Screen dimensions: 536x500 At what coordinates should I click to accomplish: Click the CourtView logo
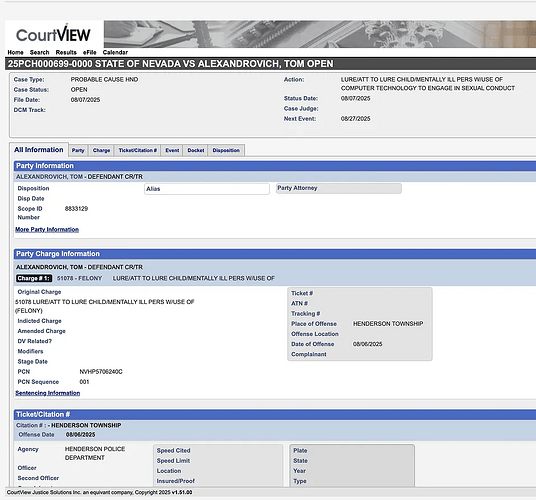tap(53, 34)
